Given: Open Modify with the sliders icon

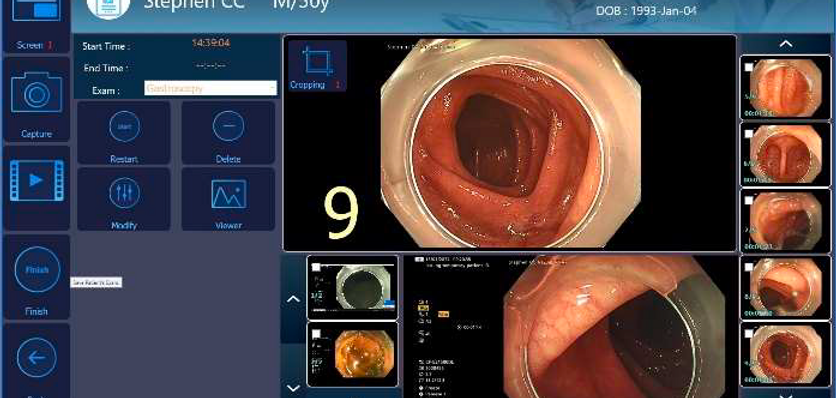Looking at the screenshot, I should pyautogui.click(x=124, y=199).
